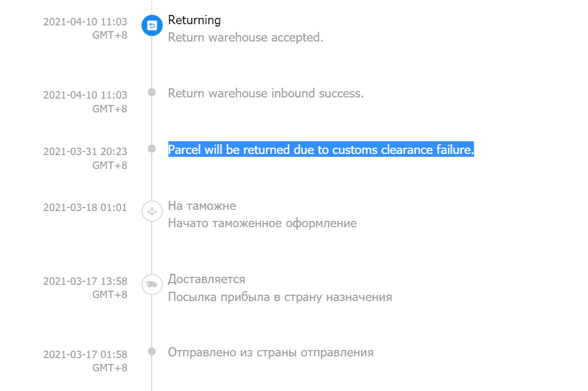Click the blue Returning status icon

152,25
